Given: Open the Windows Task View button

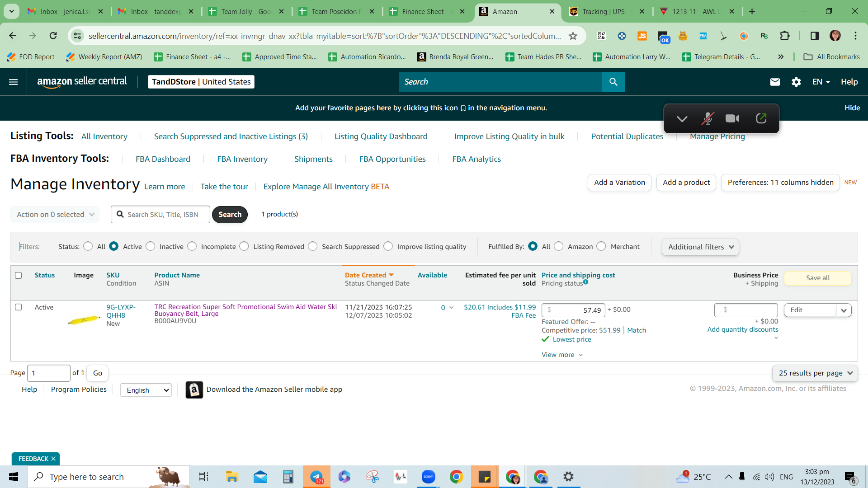Looking at the screenshot, I should point(203,477).
